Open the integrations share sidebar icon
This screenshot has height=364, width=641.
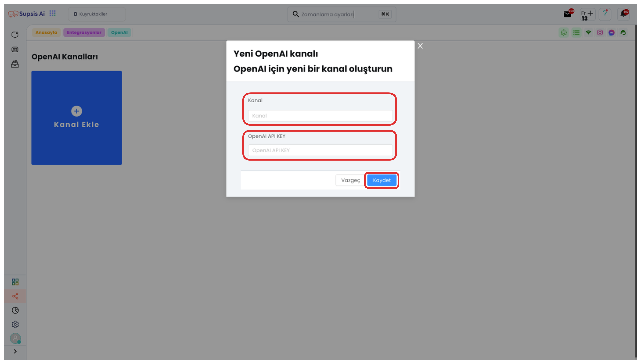click(15, 296)
